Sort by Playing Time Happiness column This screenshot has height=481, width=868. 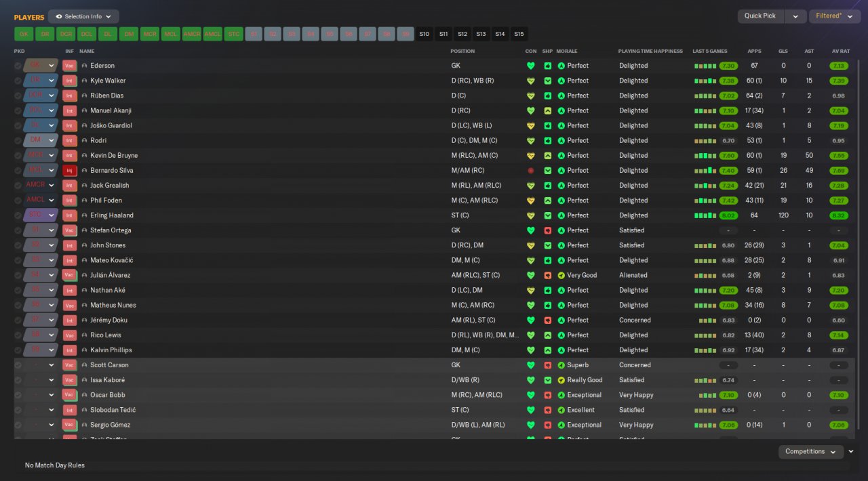650,51
